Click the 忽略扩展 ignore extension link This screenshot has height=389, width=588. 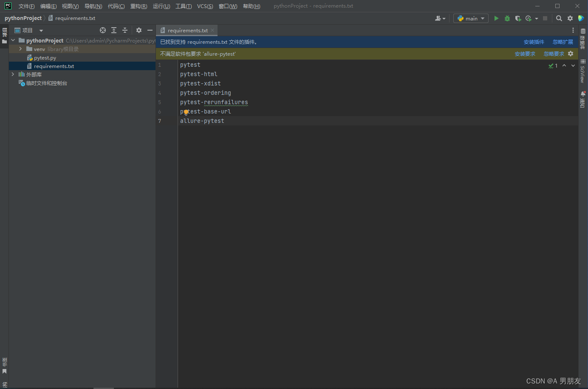pos(563,42)
